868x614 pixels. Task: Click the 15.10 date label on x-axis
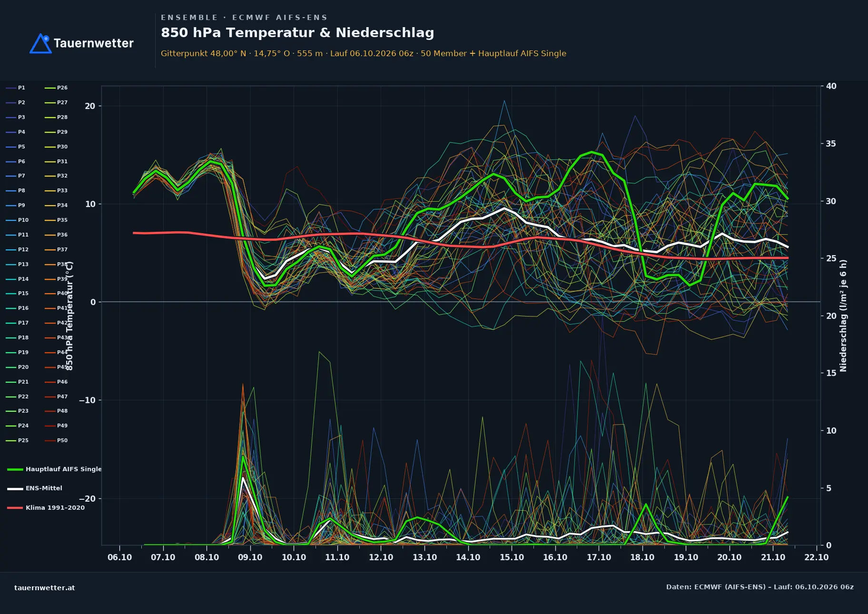click(512, 557)
